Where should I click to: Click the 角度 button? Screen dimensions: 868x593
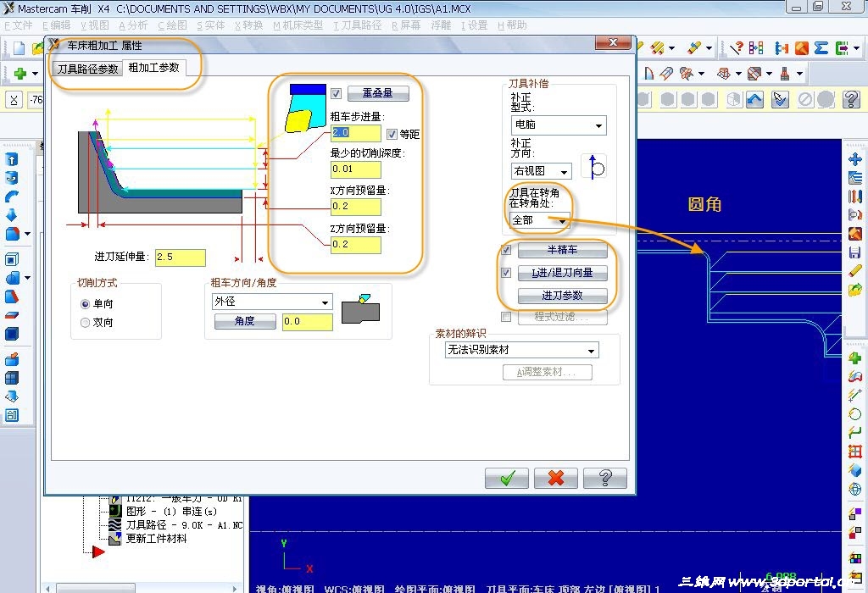(x=245, y=321)
